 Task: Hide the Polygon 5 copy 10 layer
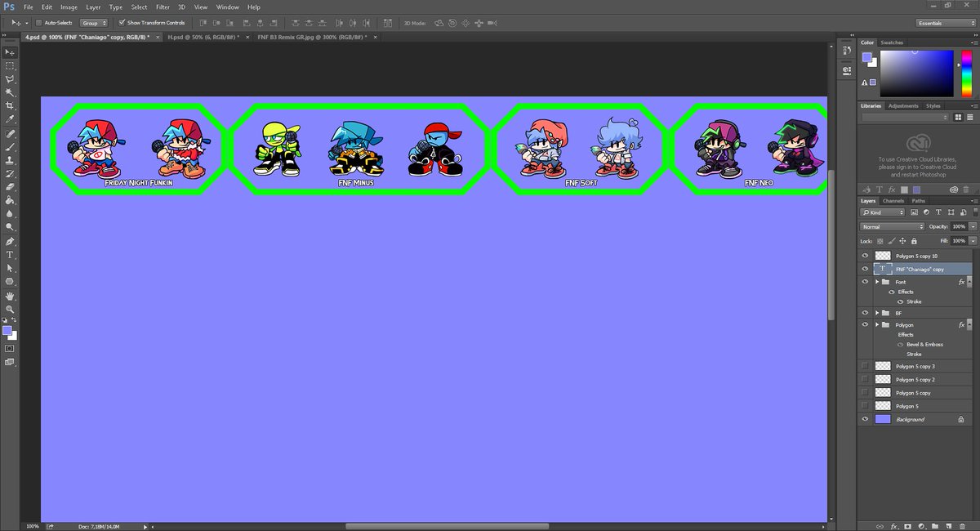[865, 256]
